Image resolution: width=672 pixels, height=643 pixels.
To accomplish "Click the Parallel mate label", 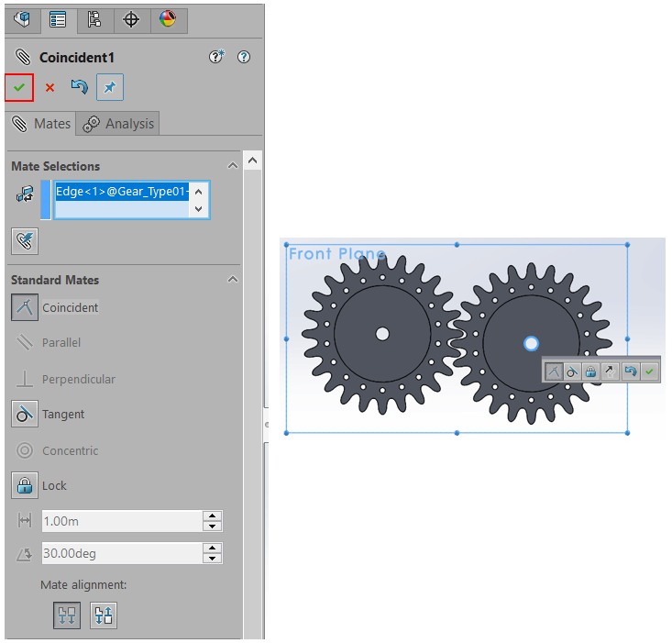I will (x=61, y=342).
